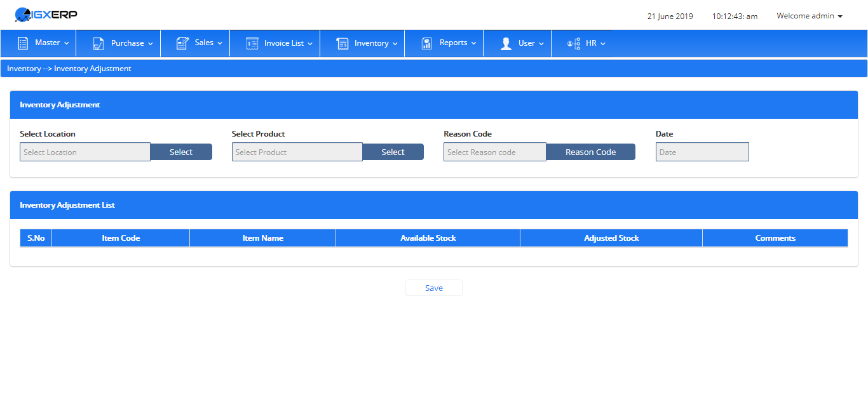Expand the Purchase menu chevron
This screenshot has height=397, width=868.
pos(151,44)
